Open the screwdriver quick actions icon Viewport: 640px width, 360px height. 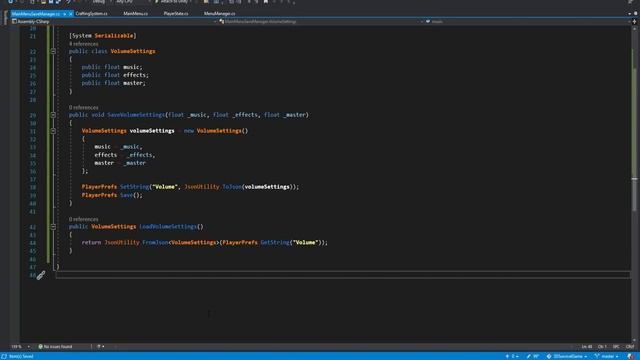coord(41,276)
